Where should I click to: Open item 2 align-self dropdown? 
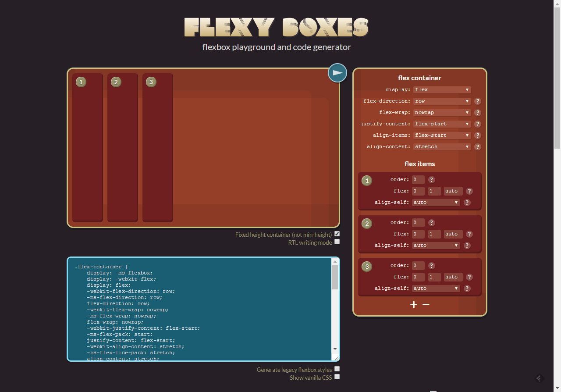coord(436,246)
